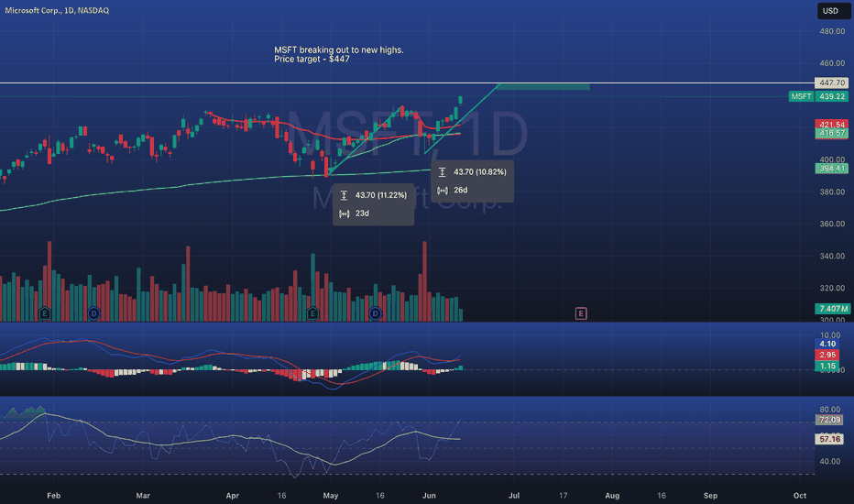This screenshot has height=504, width=854.
Task: Click the green 1.15 histogram value label
Action: tap(827, 366)
